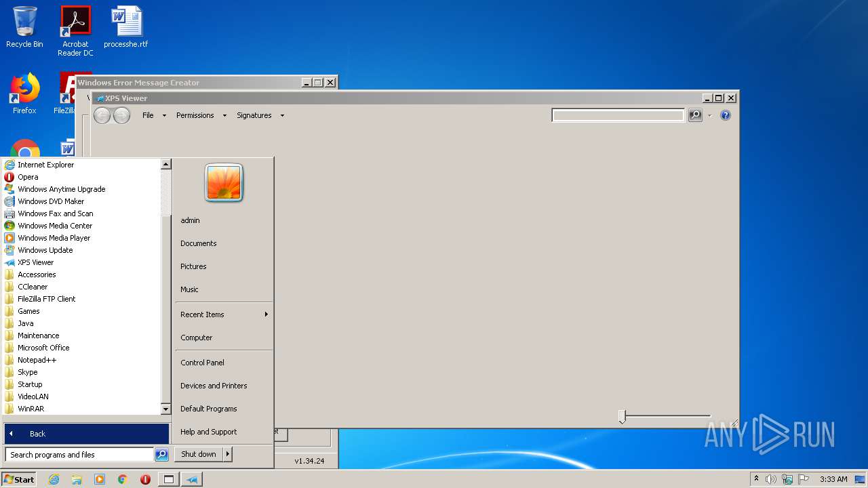Click programs list scrollbar down arrow
The image size is (868, 488).
[x=165, y=409]
